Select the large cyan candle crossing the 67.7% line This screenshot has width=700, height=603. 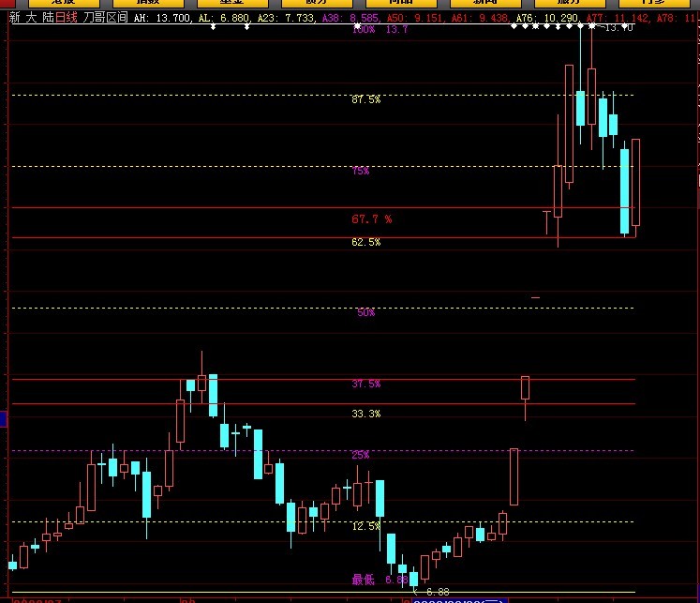pos(624,191)
